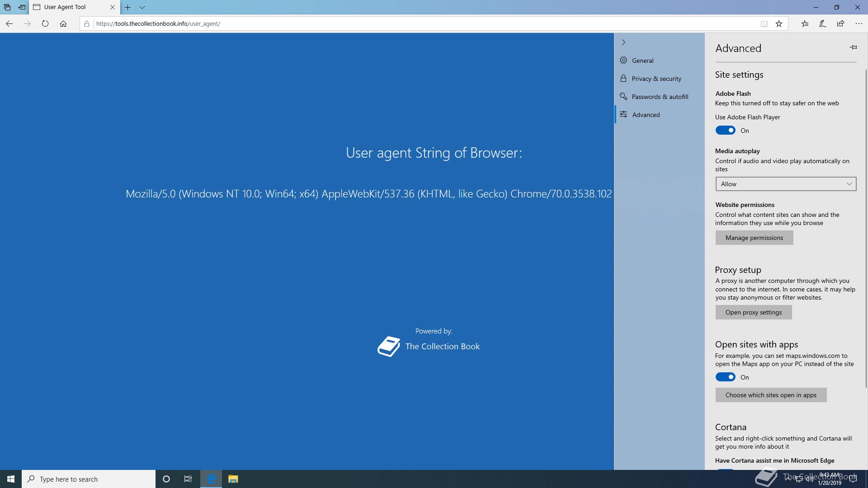Pin the Advanced settings pane
The image size is (868, 488).
(853, 47)
